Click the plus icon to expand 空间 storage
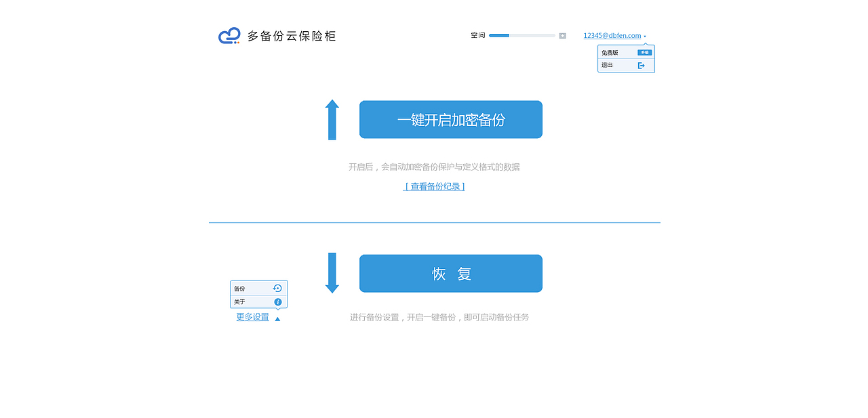868x418 pixels. pos(562,35)
